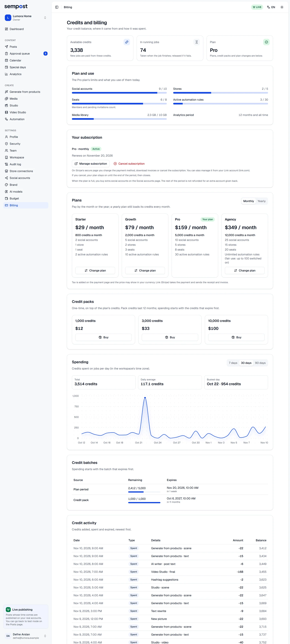The image size is (290, 644).
Task: Click the LIVE publishing mode badge
Action: (257, 7)
